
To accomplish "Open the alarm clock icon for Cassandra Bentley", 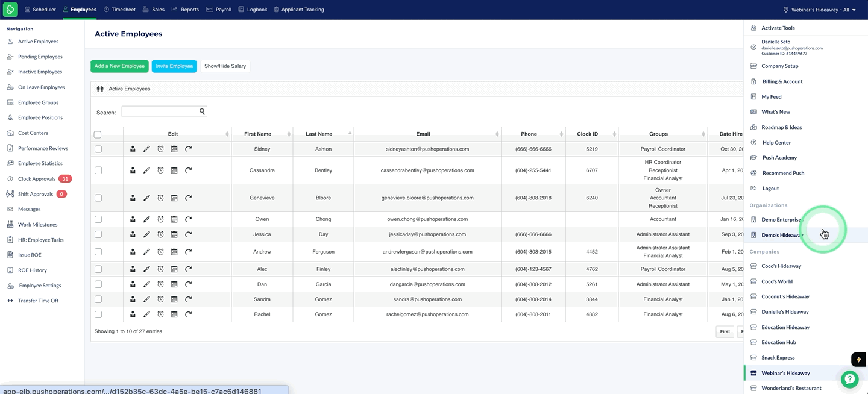I will 160,170.
